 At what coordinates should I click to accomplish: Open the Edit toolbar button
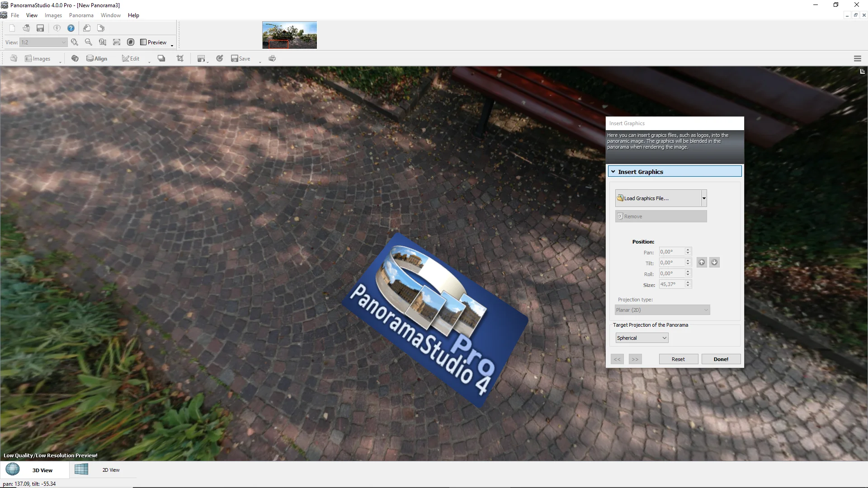point(131,58)
